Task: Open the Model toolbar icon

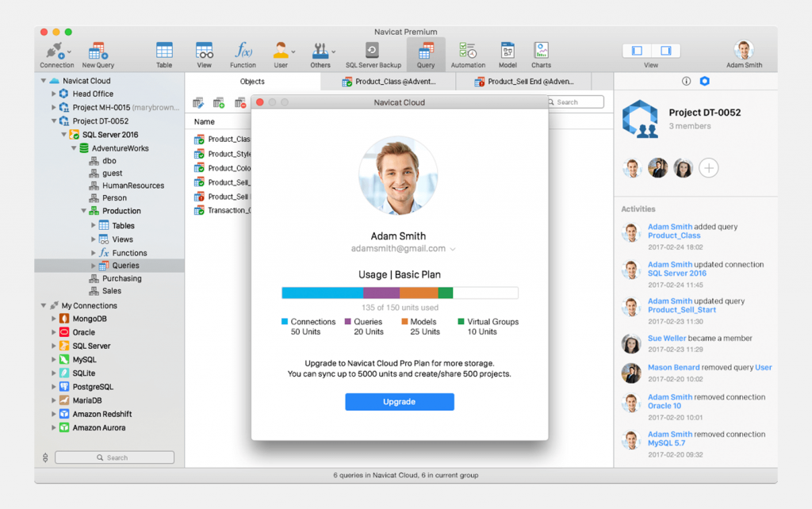Action: click(x=507, y=51)
